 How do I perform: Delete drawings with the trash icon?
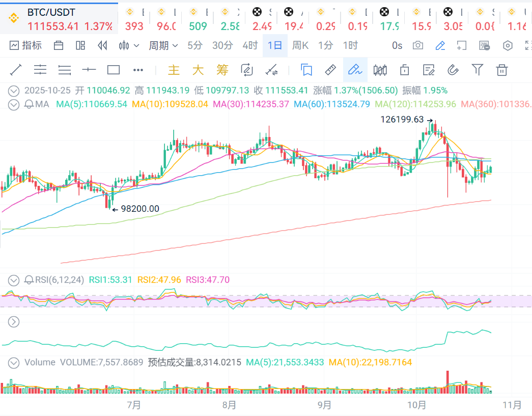coord(502,70)
